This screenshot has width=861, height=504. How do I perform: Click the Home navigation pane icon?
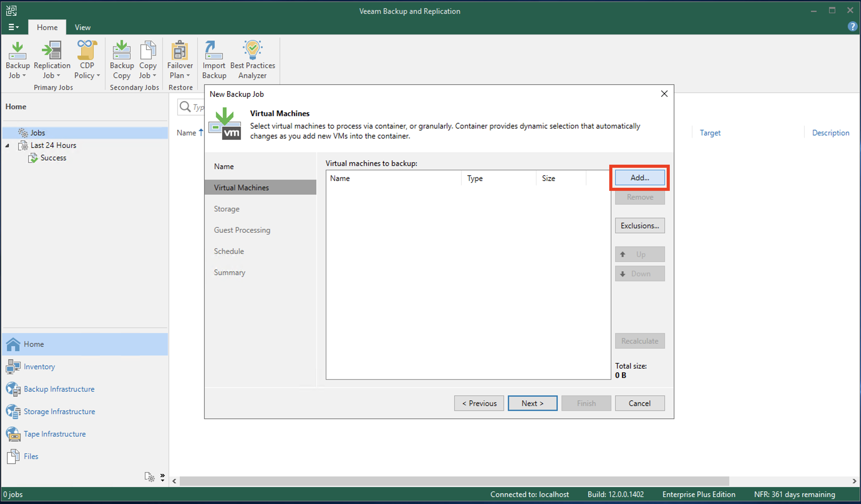point(13,344)
